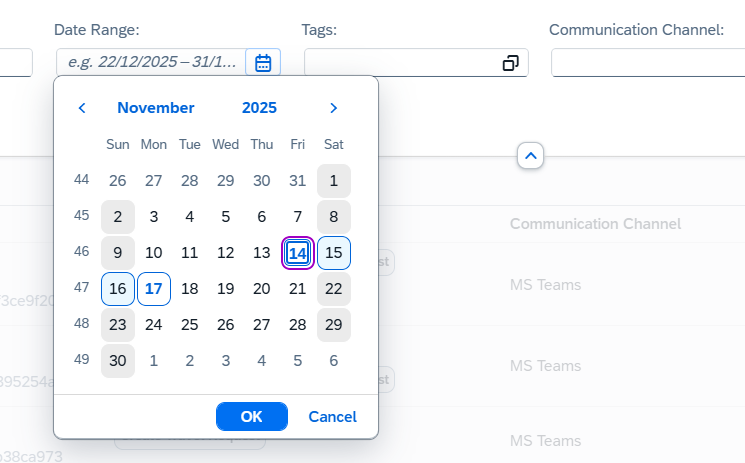Select November 17 in the calendar
Screen dimensions: 745x463
click(154, 289)
